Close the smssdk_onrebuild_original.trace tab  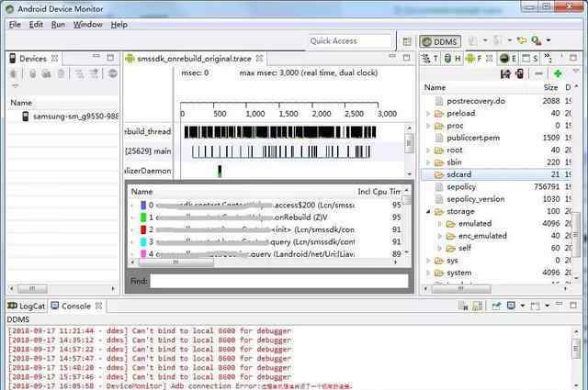(259, 58)
